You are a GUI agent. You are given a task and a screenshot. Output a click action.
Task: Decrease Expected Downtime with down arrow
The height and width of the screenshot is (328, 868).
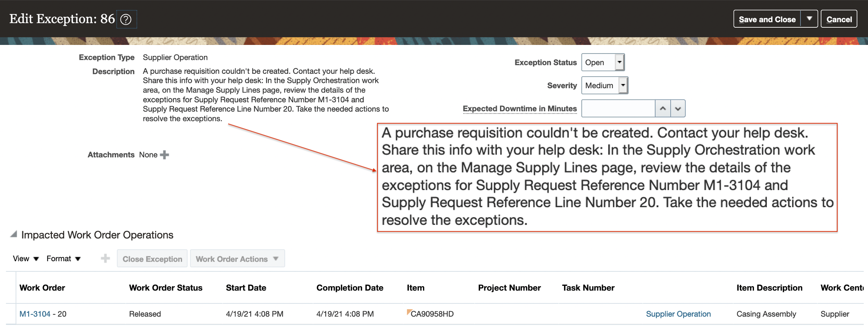click(678, 109)
